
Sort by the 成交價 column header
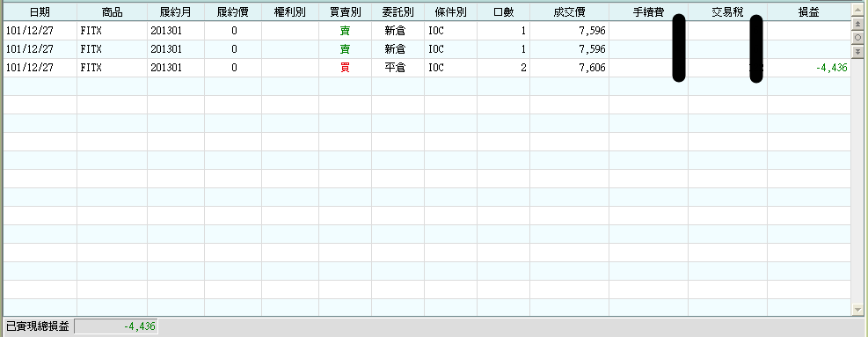coord(569,12)
